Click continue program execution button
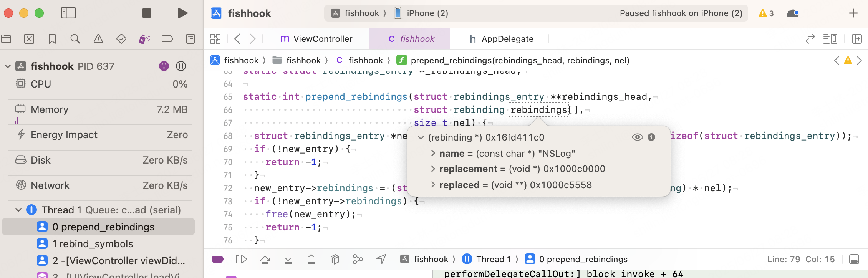Image resolution: width=868 pixels, height=278 pixels. pyautogui.click(x=242, y=259)
